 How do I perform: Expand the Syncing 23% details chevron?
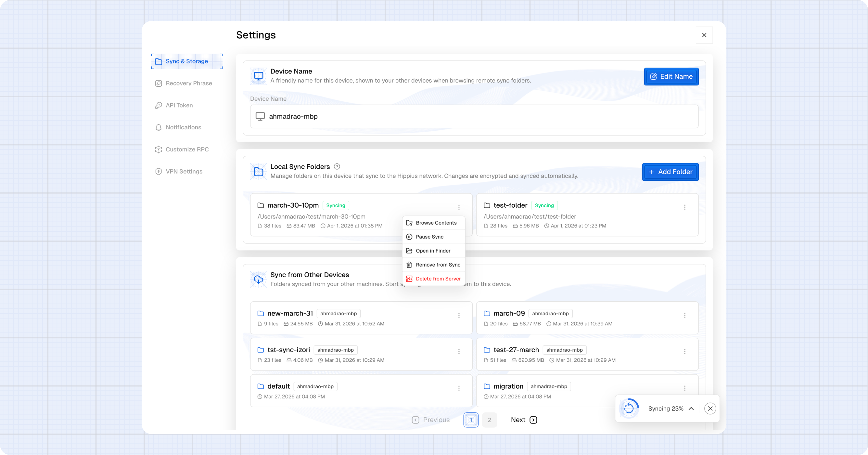point(691,409)
